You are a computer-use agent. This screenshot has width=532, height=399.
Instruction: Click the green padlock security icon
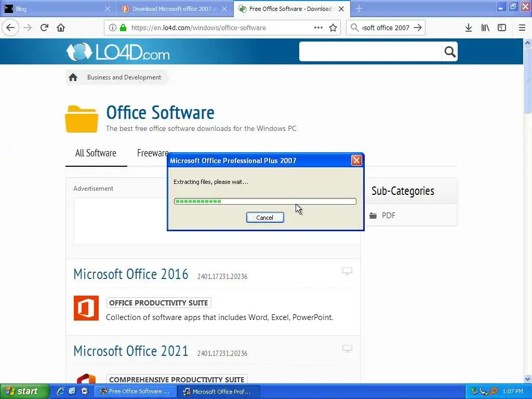tap(123, 28)
